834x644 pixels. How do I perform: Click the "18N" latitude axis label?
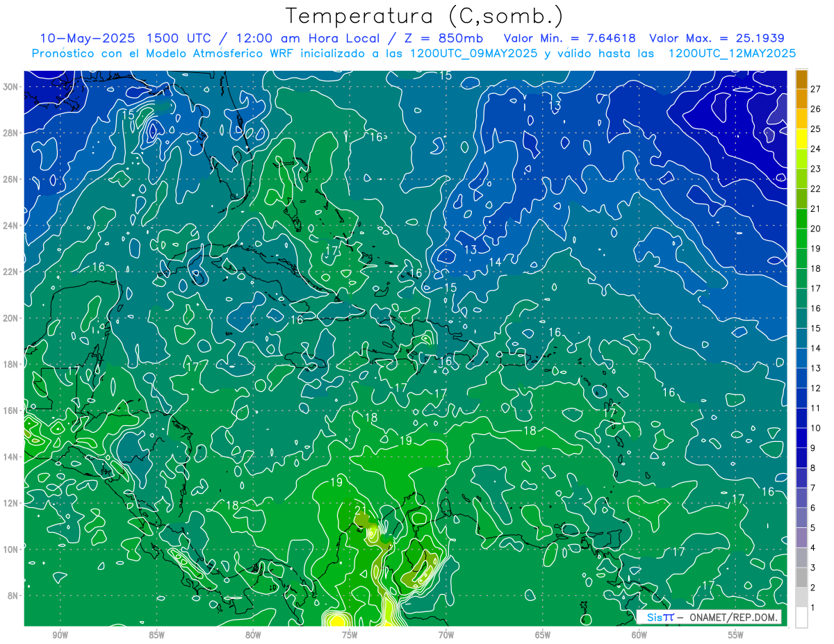11,364
